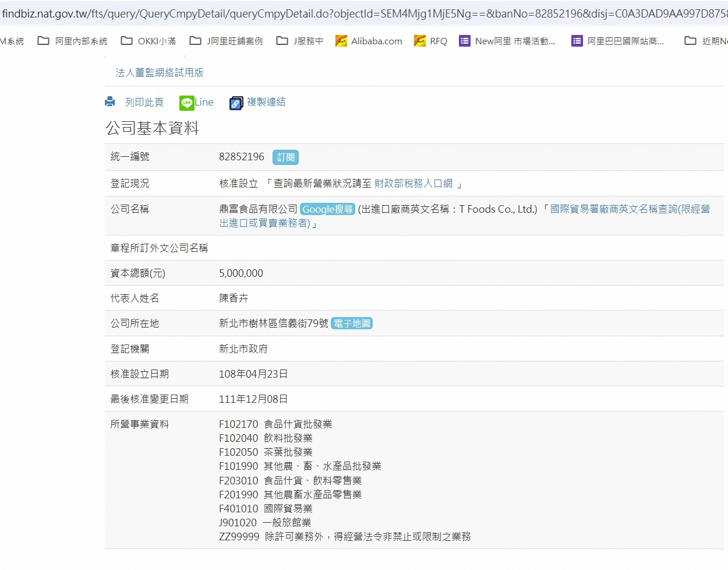This screenshot has height=570, width=728.
Task: Click the 複製連結 copy link icon
Action: click(x=236, y=103)
